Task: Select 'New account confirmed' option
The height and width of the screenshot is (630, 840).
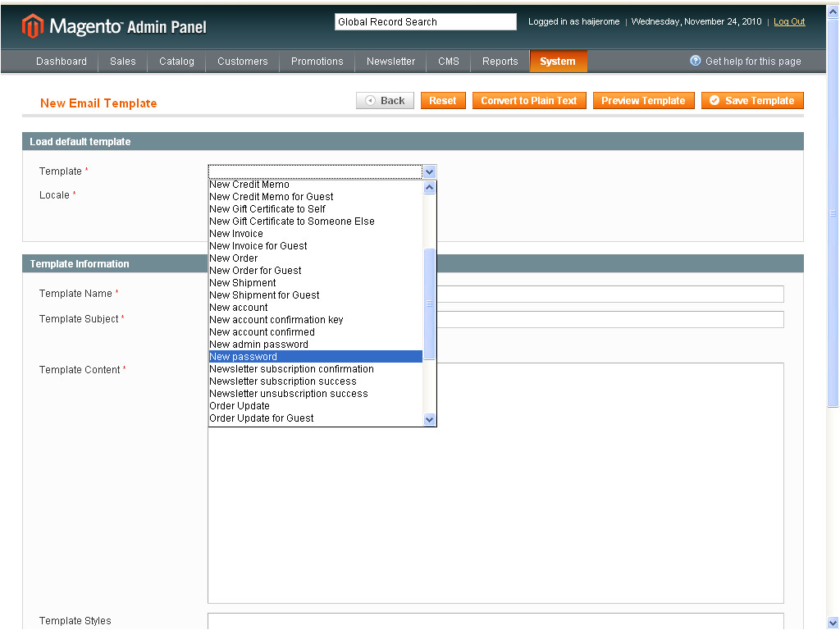Action: [x=316, y=332]
